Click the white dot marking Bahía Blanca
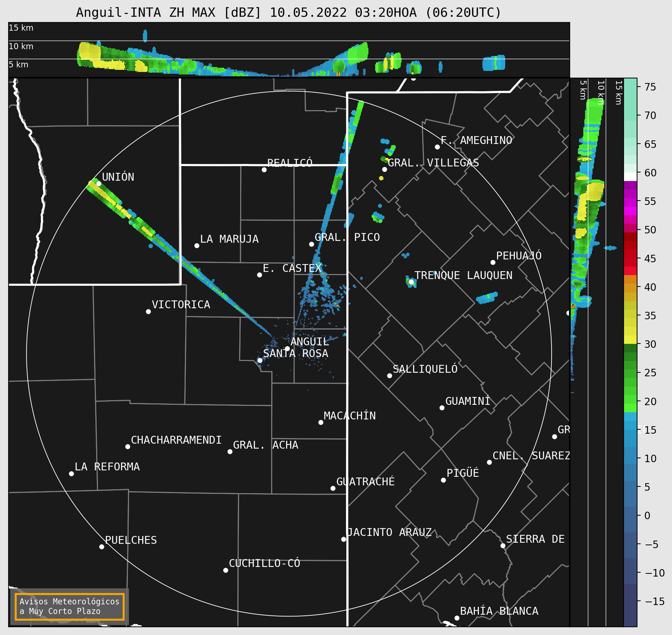This screenshot has width=672, height=635. pyautogui.click(x=457, y=618)
